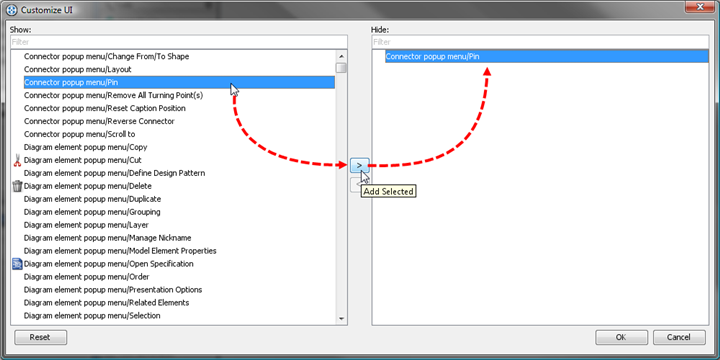Viewport: 720px width, 360px height.
Task: Select Diagram element popup menu/Copy
Action: [85, 147]
